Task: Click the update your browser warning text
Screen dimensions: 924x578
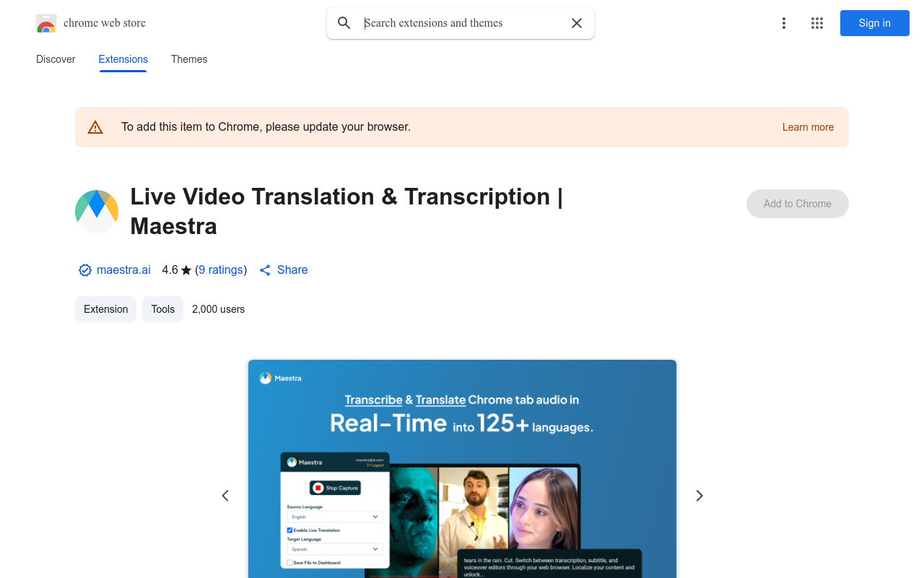Action: click(x=266, y=127)
